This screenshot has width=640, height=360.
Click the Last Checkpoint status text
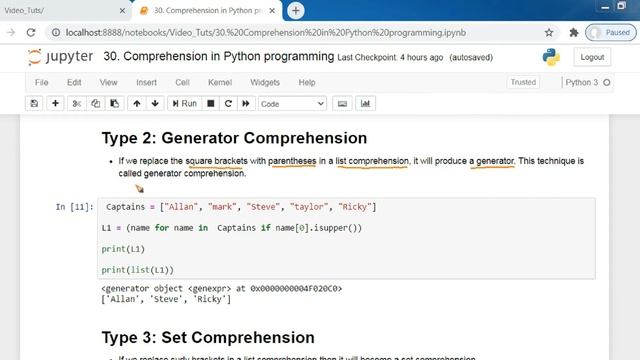(x=390, y=58)
